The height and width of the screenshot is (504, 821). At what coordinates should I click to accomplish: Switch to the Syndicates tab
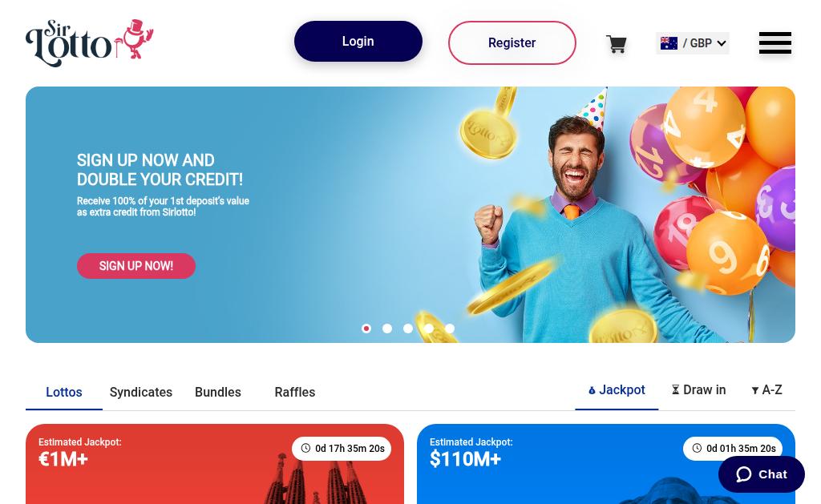point(141,392)
